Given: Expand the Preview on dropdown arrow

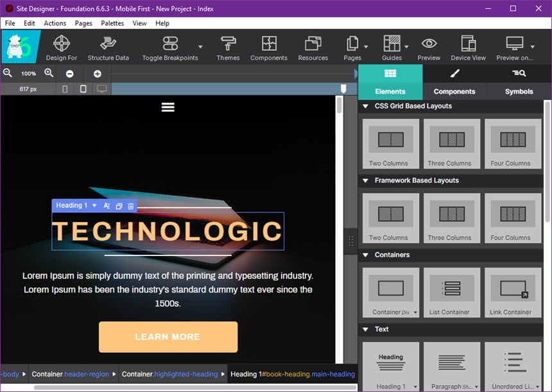Looking at the screenshot, I should pyautogui.click(x=533, y=47).
